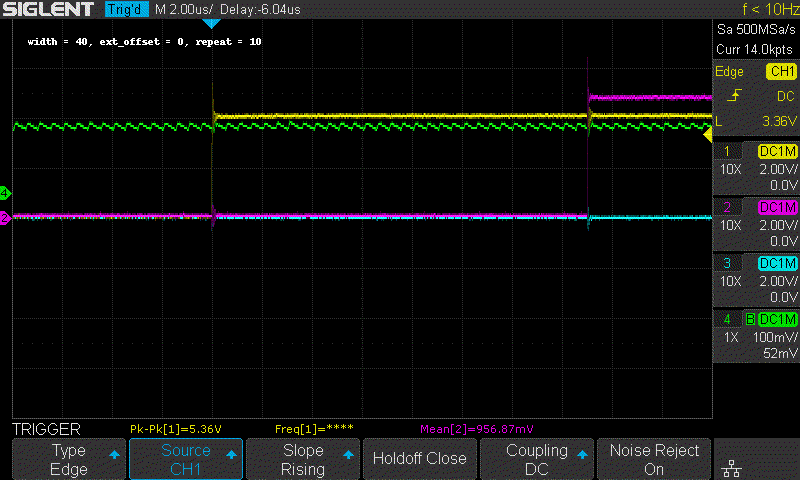Click the yellow trigger level arrow
Image resolution: width=800 pixels, height=480 pixels.
708,135
